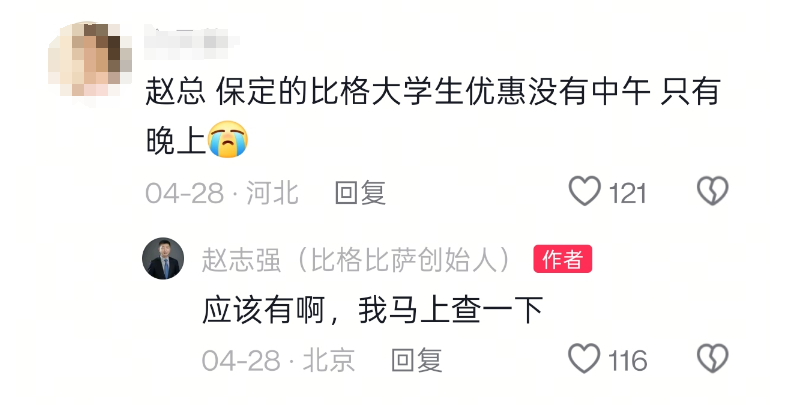Click the 河北 location label

coord(273,193)
